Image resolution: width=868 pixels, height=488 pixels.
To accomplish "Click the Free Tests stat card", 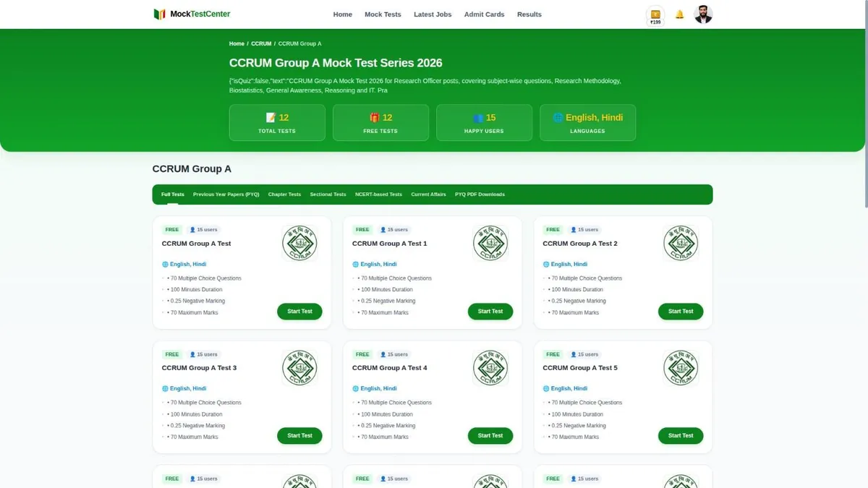I will (380, 122).
